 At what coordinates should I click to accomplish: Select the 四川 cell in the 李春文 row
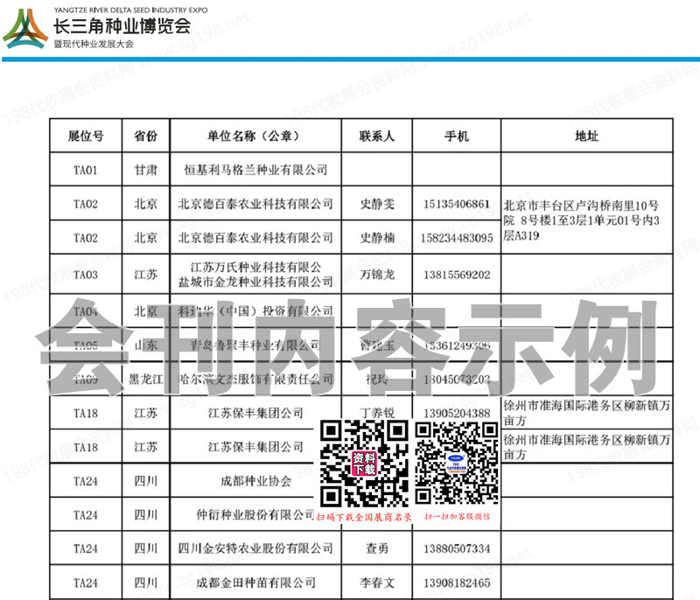point(145,583)
